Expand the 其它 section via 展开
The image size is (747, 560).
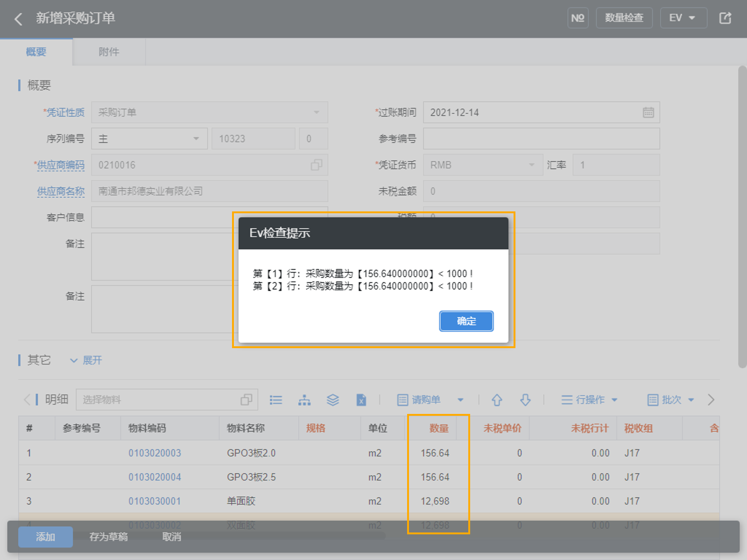click(86, 360)
